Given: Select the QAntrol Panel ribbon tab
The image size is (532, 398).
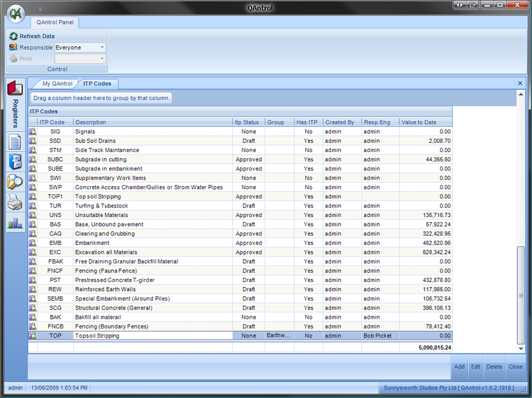Looking at the screenshot, I should [x=55, y=23].
